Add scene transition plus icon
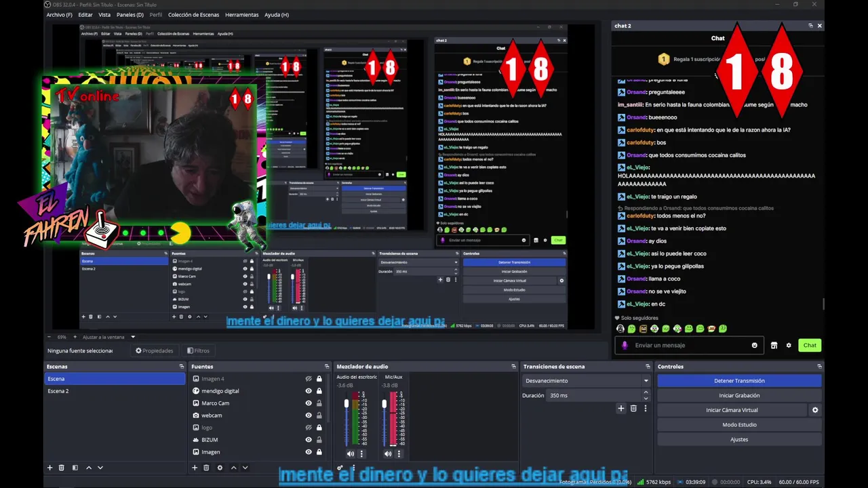This screenshot has height=488, width=868. click(x=620, y=409)
